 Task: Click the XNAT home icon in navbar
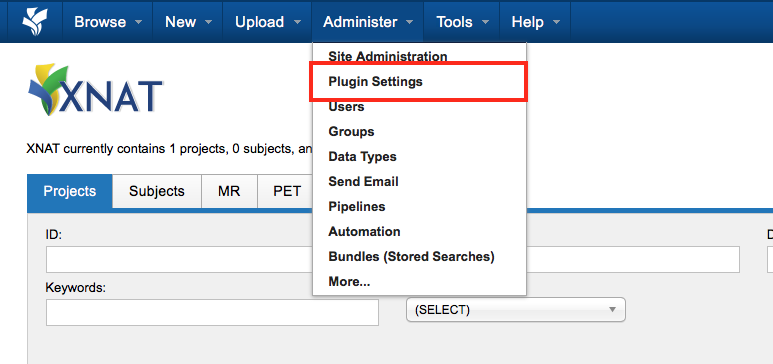click(x=33, y=22)
